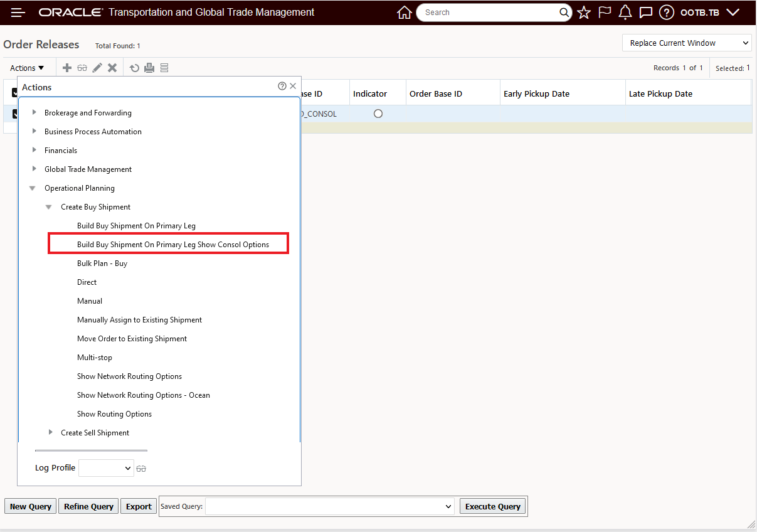The height and width of the screenshot is (532, 757).
Task: Open the messages chat icon
Action: [645, 12]
